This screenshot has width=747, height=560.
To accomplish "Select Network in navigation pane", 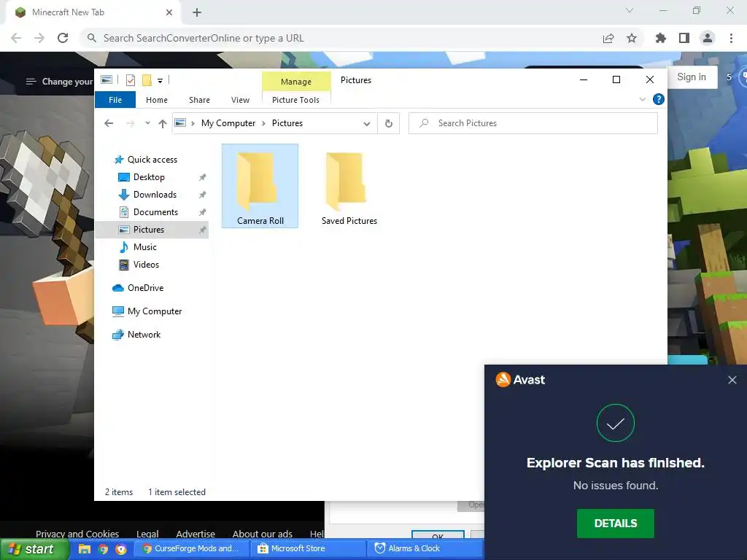I will pos(144,335).
